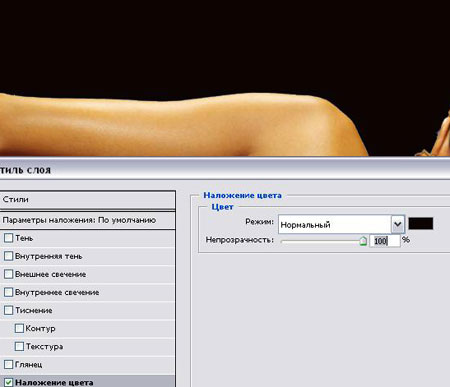Select the Наложение цвета row label
Viewport: 450px width, 387px height.
coord(54,383)
